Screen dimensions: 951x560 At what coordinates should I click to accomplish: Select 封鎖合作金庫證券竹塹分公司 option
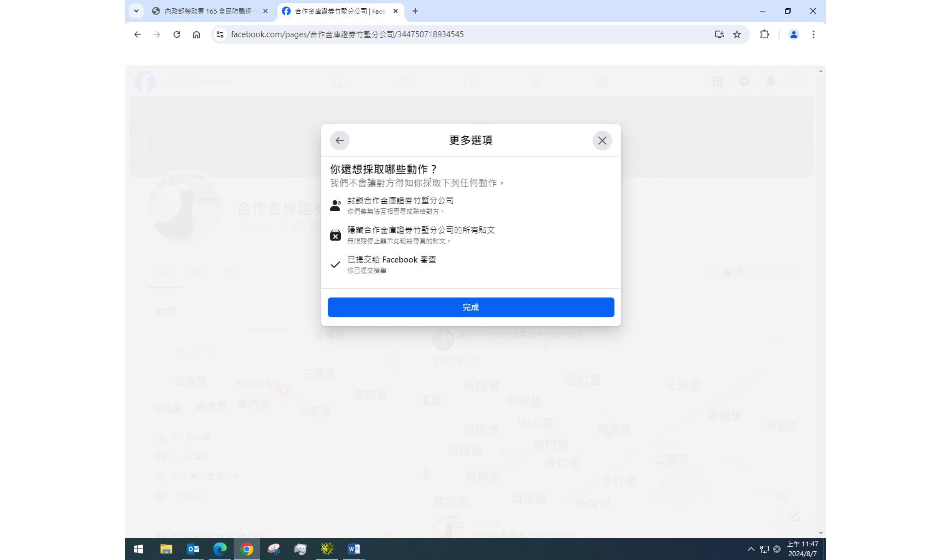pyautogui.click(x=400, y=201)
